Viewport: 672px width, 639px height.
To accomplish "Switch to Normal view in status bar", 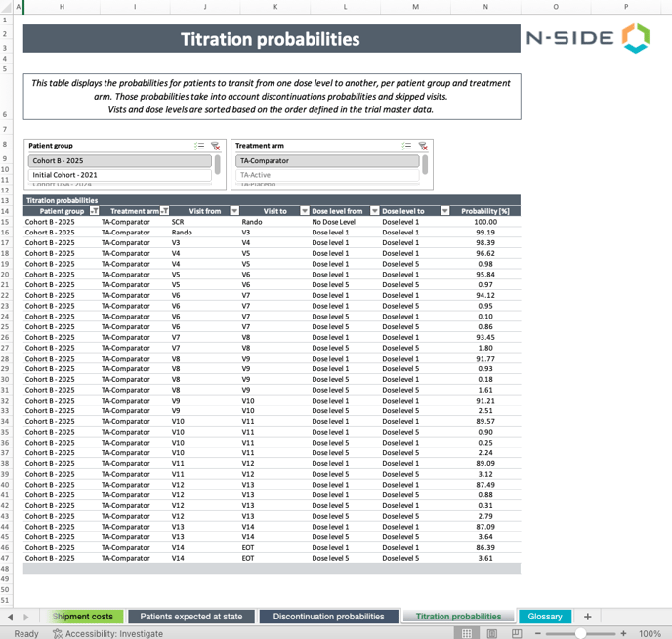I will (468, 633).
